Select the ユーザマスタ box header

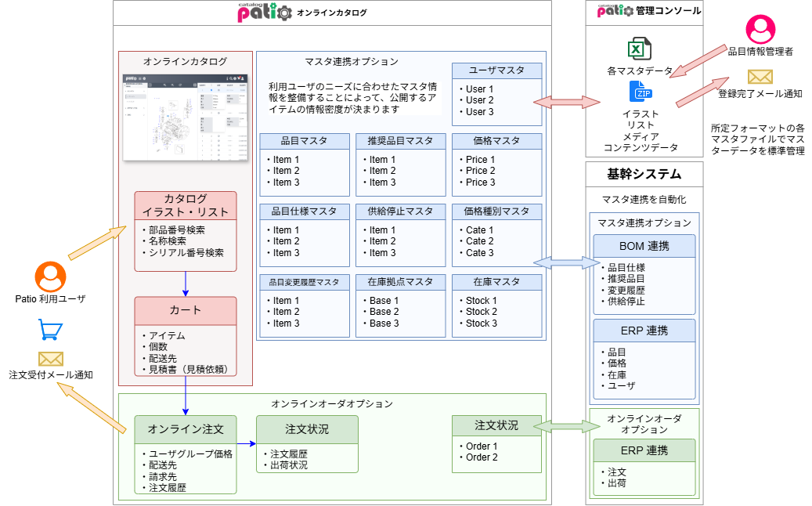coord(496,70)
